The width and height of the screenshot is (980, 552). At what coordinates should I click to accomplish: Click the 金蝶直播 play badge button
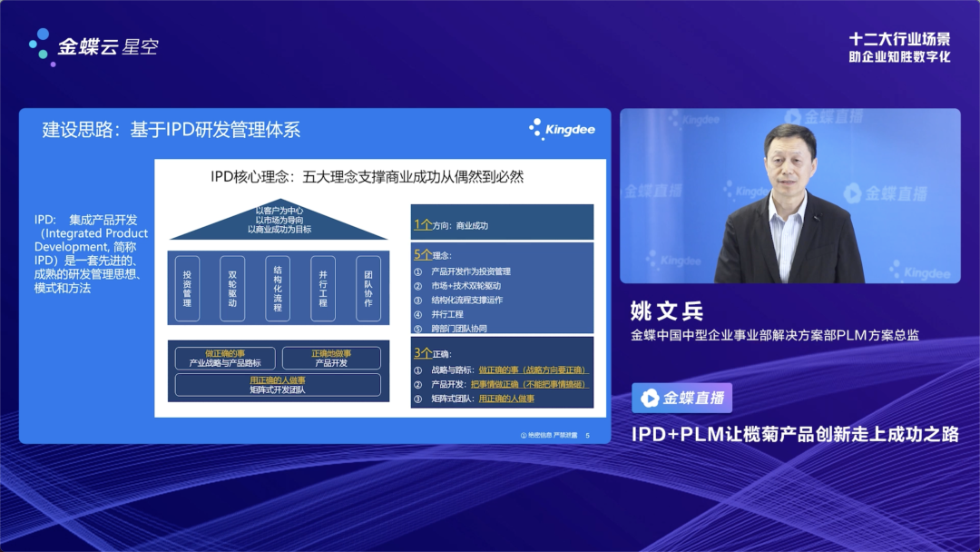[x=681, y=398]
